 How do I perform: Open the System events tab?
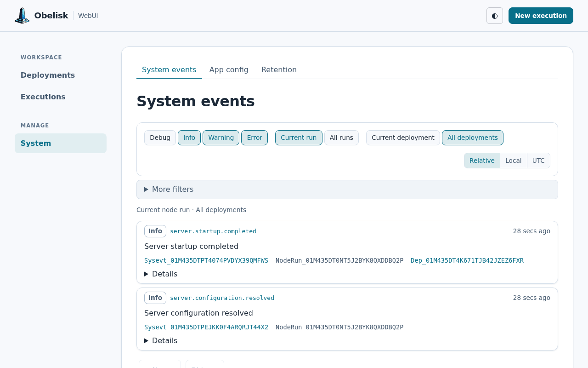click(x=169, y=70)
